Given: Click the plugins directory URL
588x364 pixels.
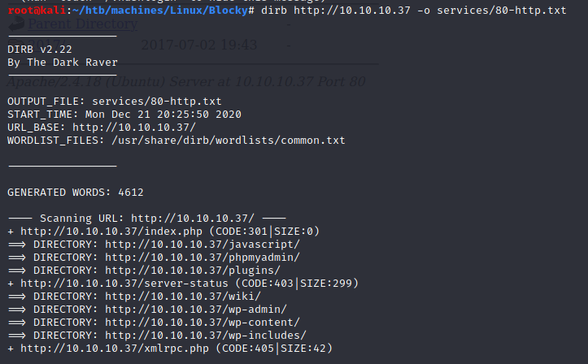Looking at the screenshot, I should coord(192,271).
